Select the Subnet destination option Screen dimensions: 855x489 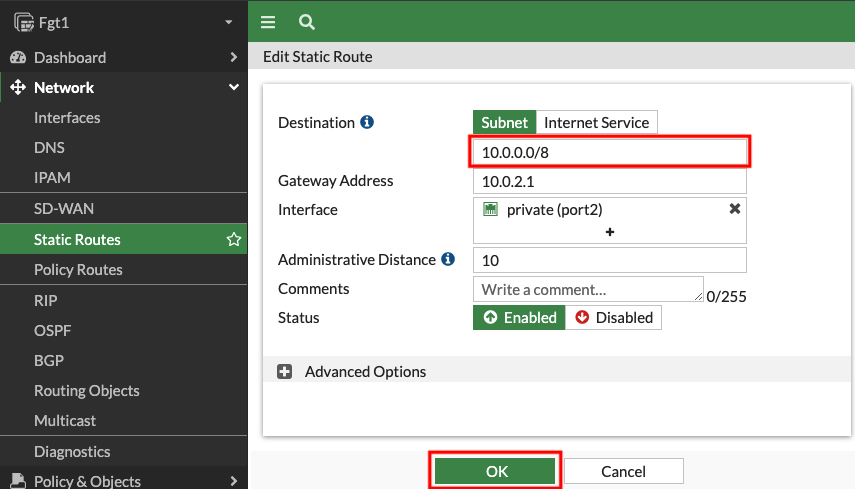tap(504, 122)
